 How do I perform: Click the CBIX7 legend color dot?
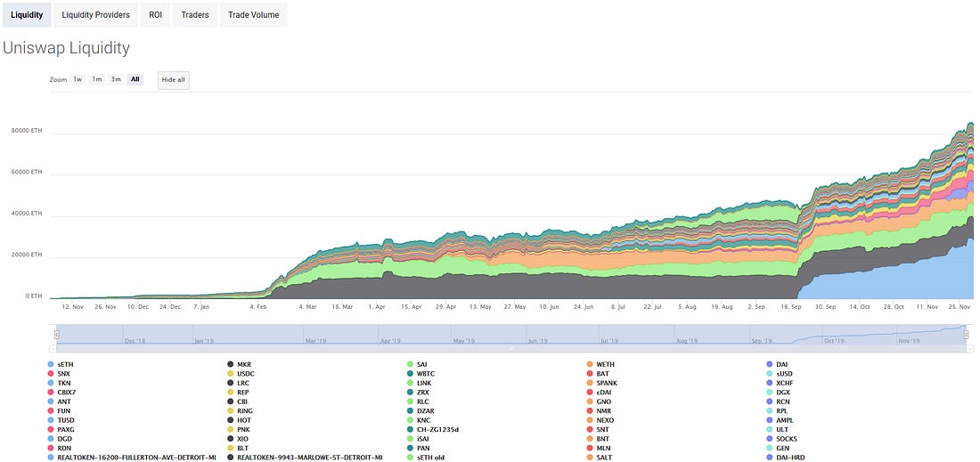51,392
